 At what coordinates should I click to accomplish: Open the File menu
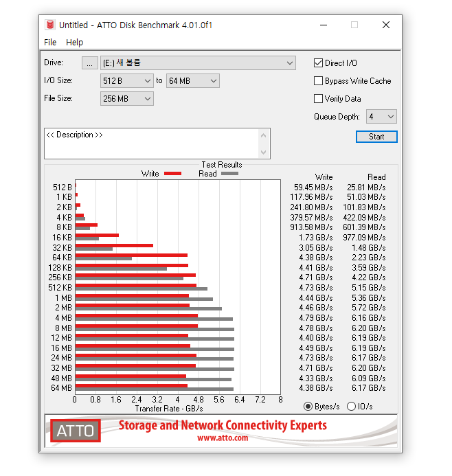click(x=50, y=42)
